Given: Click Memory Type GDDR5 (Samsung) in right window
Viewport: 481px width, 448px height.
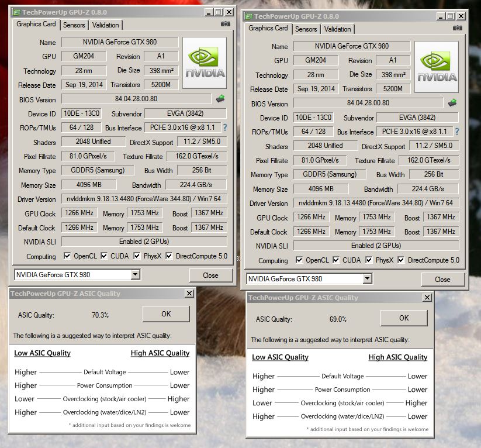Looking at the screenshot, I should tap(330, 174).
